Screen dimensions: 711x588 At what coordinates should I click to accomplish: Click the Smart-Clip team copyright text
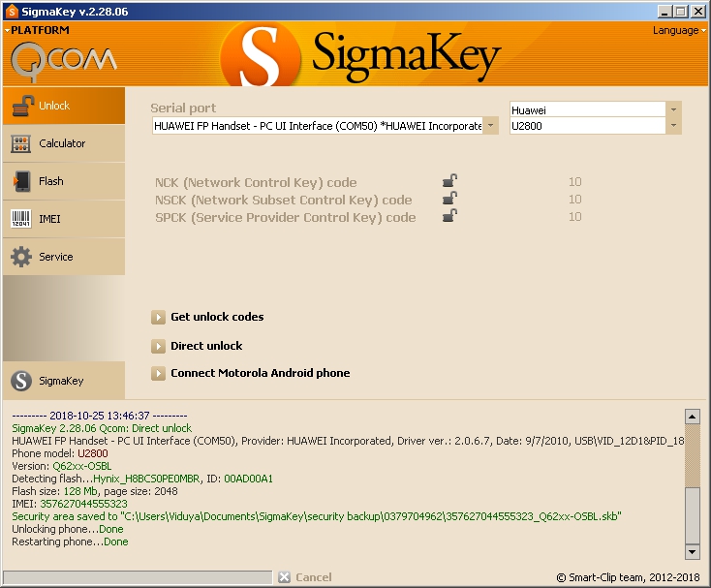click(629, 577)
